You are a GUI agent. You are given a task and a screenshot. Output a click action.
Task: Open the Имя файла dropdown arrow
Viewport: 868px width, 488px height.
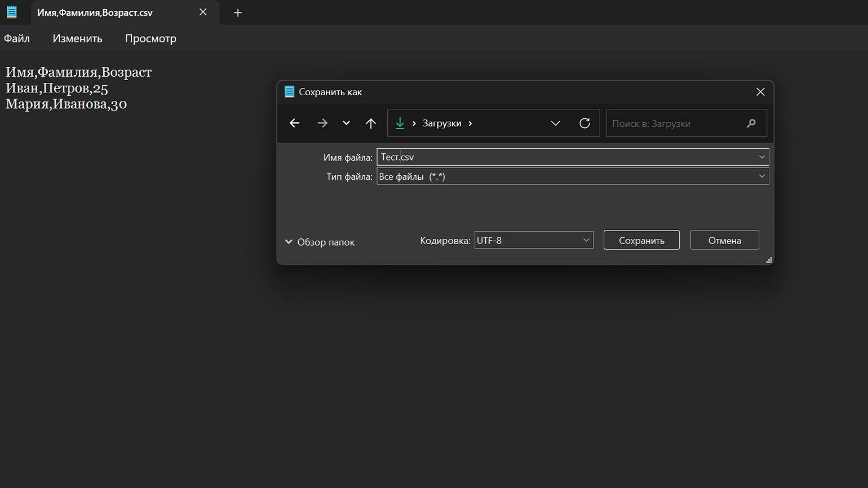(761, 157)
